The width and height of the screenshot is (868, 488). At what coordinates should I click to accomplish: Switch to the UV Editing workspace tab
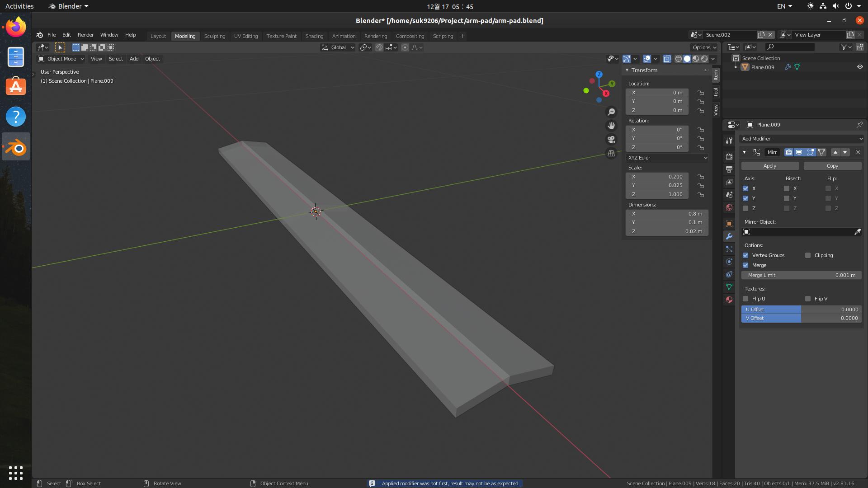pyautogui.click(x=246, y=36)
